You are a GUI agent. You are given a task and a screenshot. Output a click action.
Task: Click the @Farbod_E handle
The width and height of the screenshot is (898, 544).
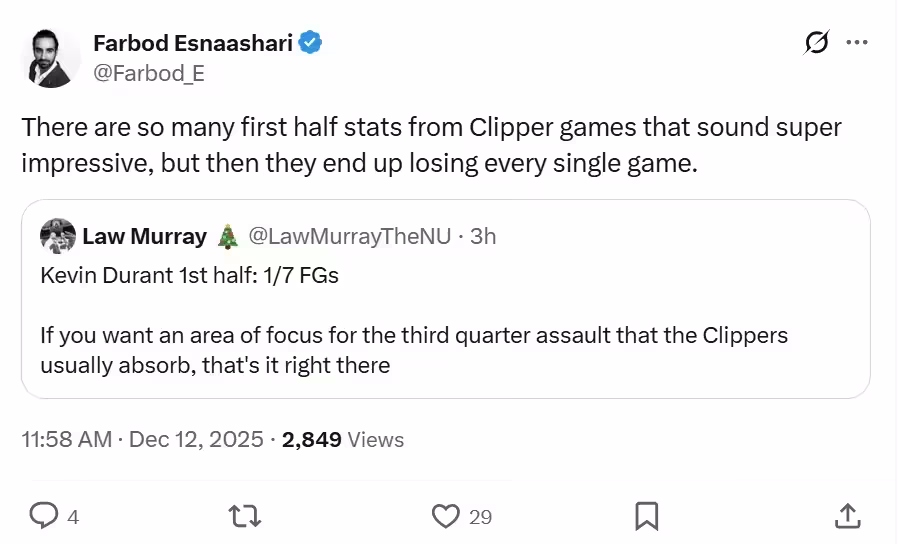(x=148, y=73)
